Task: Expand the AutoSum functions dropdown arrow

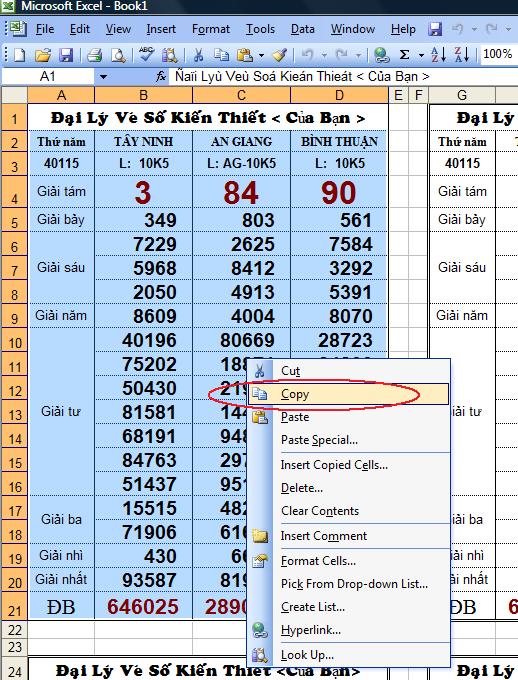Action: 421,56
